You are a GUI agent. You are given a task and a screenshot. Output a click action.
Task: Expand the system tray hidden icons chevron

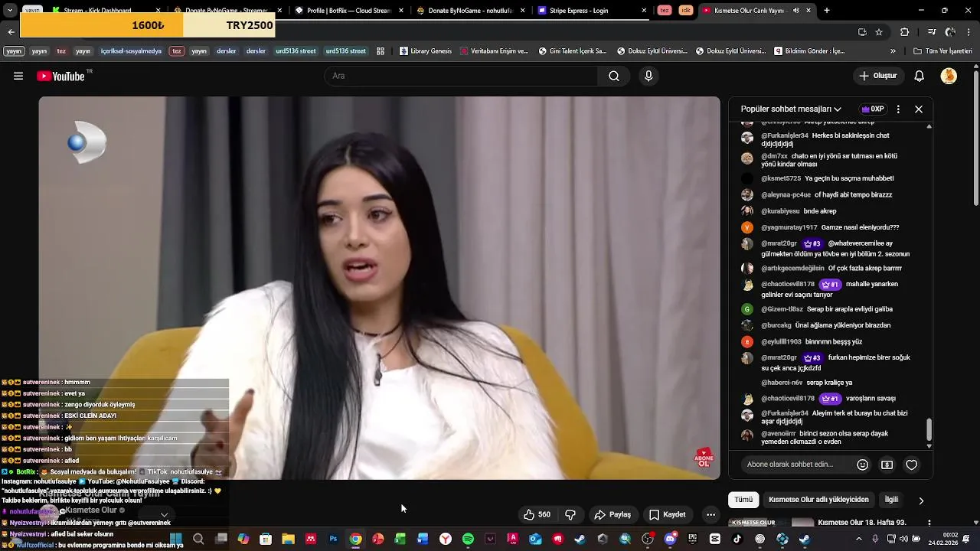pos(858,539)
